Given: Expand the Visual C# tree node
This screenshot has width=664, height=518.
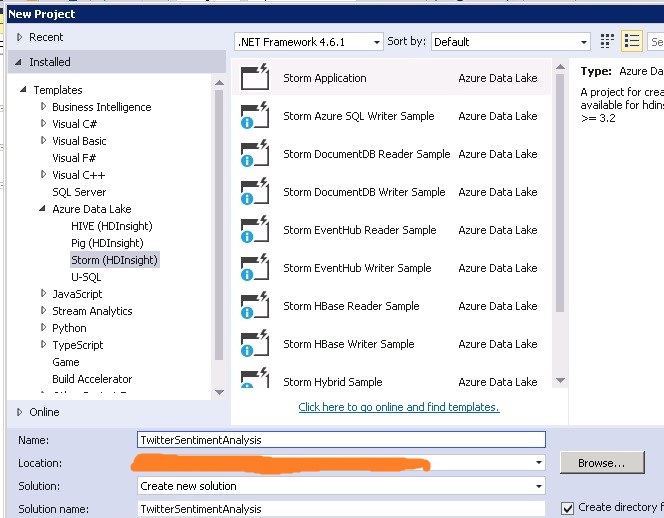Looking at the screenshot, I should 44,124.
